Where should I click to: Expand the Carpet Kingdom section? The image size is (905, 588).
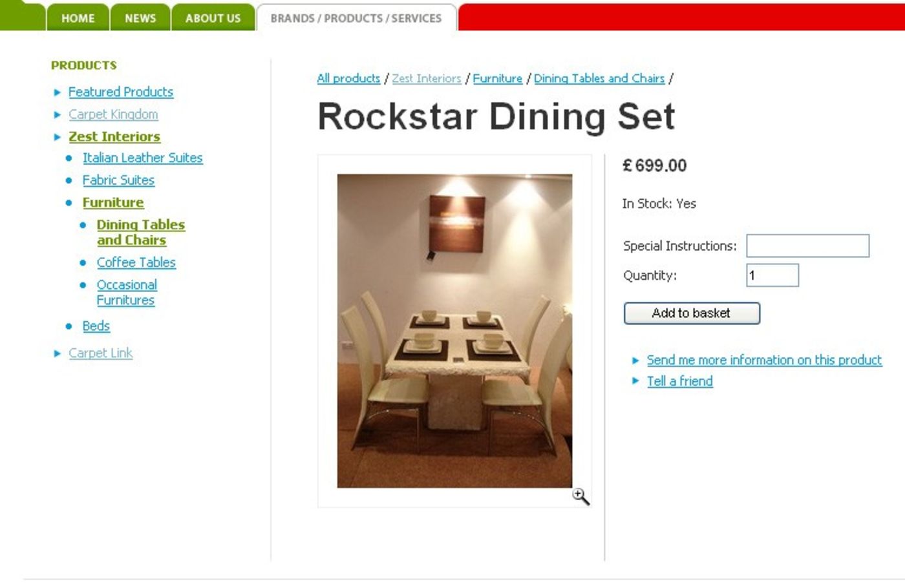tap(113, 114)
